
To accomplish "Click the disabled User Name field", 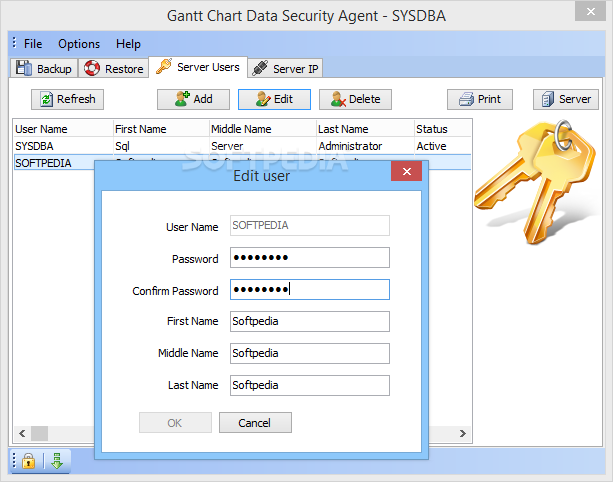I will (310, 226).
